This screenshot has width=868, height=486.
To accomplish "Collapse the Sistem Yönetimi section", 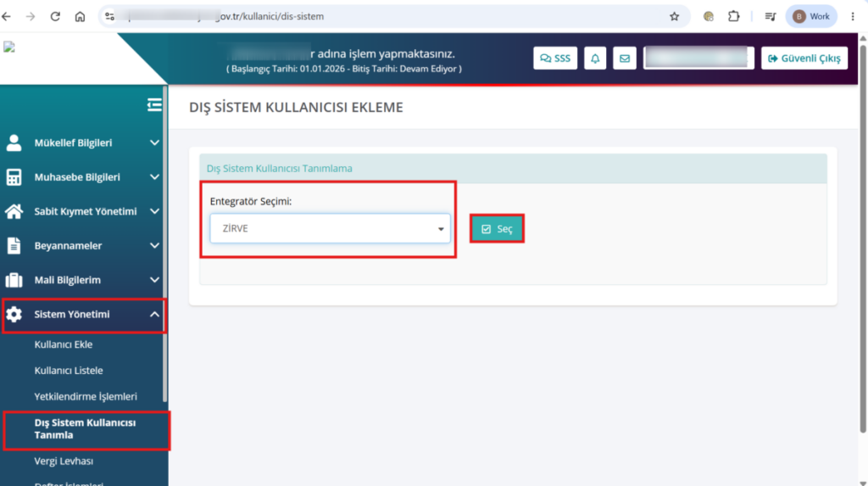I will point(83,315).
